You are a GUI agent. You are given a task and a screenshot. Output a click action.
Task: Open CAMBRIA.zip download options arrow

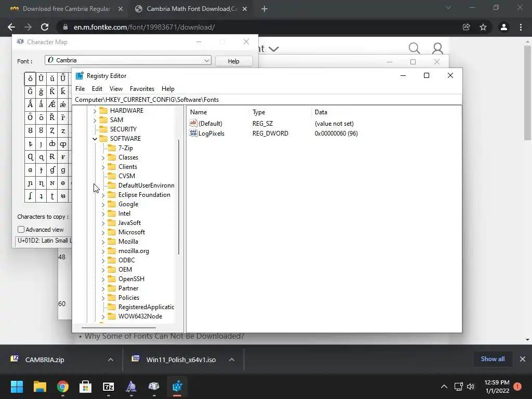(111, 360)
